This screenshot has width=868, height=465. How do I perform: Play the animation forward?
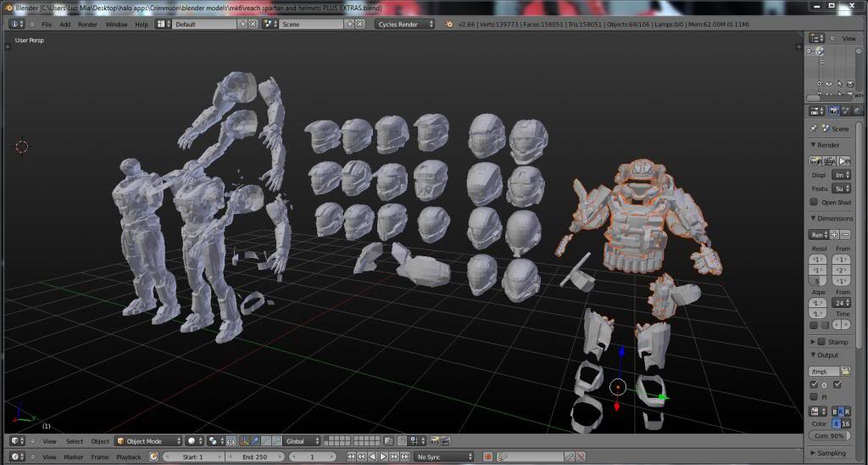click(383, 457)
